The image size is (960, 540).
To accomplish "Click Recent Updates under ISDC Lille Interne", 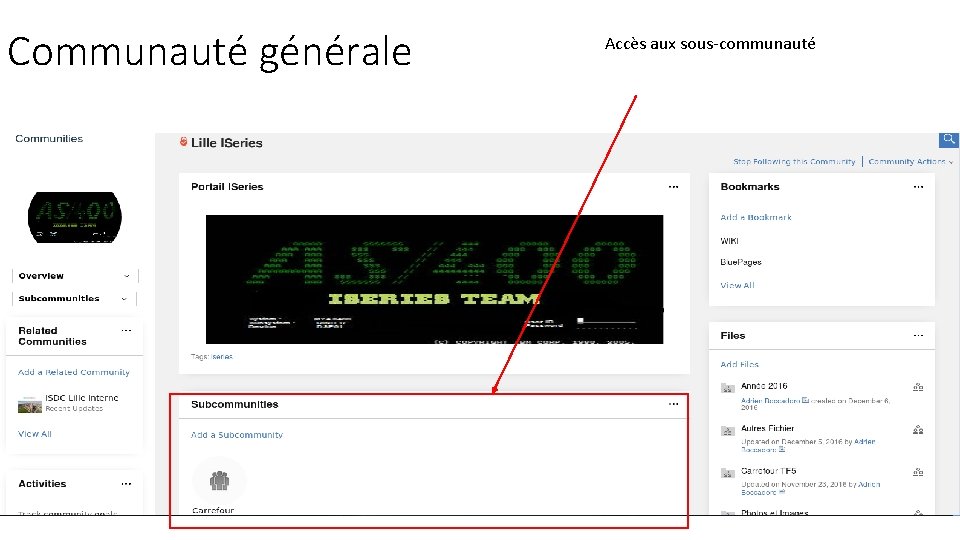I will tap(74, 408).
